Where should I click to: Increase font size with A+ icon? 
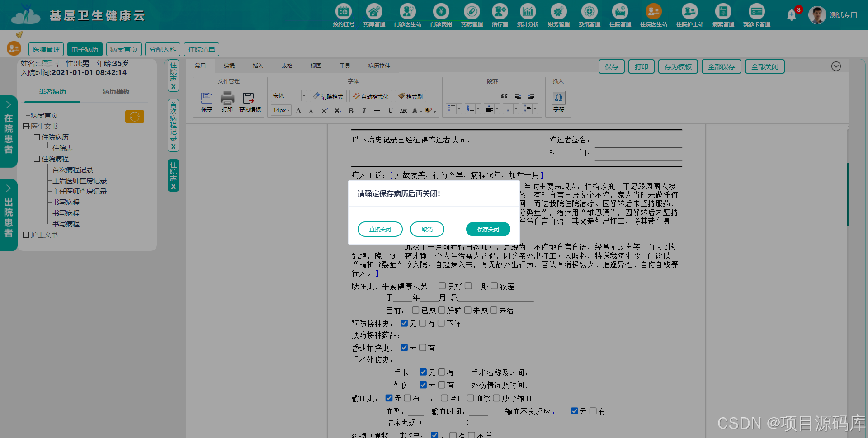[x=299, y=111]
